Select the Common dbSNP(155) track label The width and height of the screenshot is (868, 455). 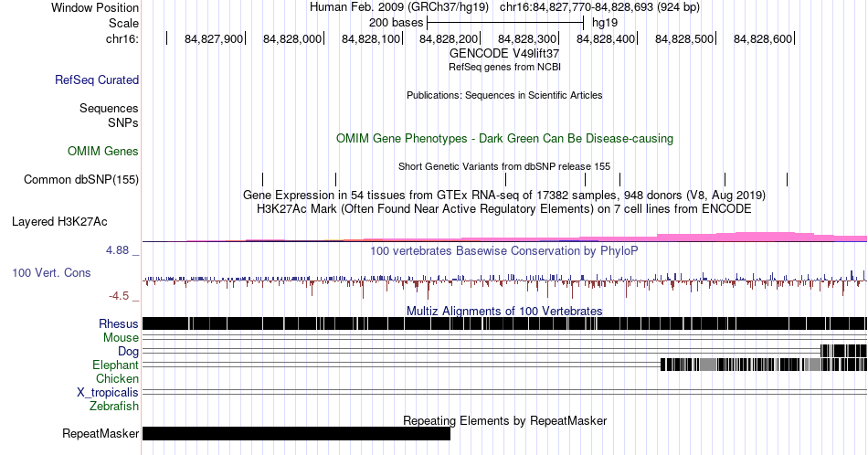(81, 179)
